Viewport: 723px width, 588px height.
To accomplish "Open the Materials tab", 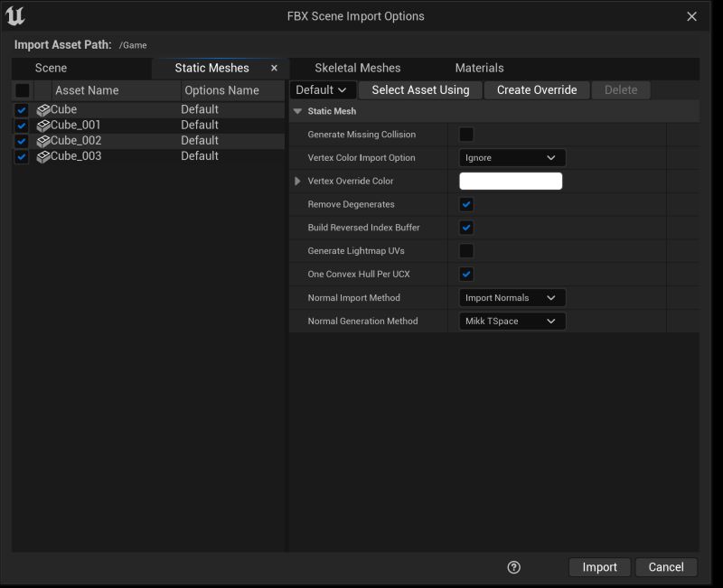I will click(479, 68).
